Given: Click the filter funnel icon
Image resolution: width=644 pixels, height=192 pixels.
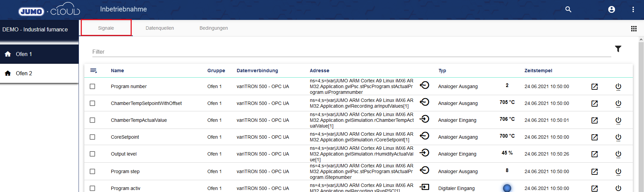Looking at the screenshot, I should pyautogui.click(x=618, y=49).
